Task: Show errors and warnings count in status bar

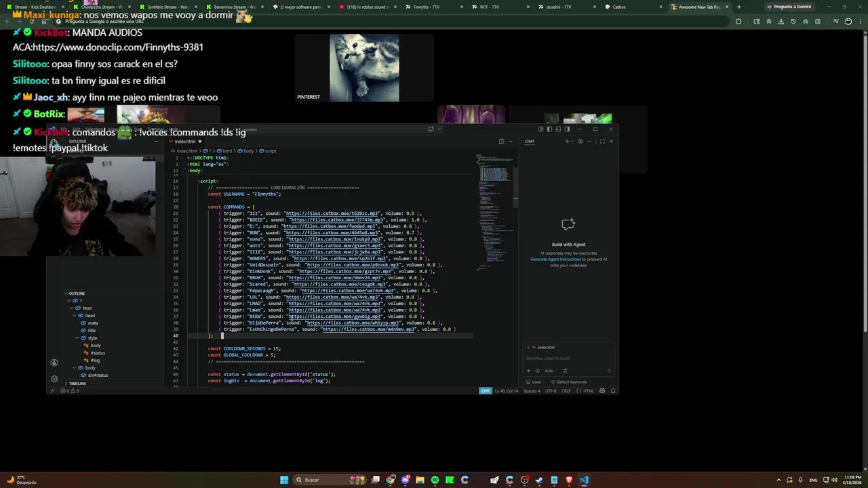Action: (71, 390)
